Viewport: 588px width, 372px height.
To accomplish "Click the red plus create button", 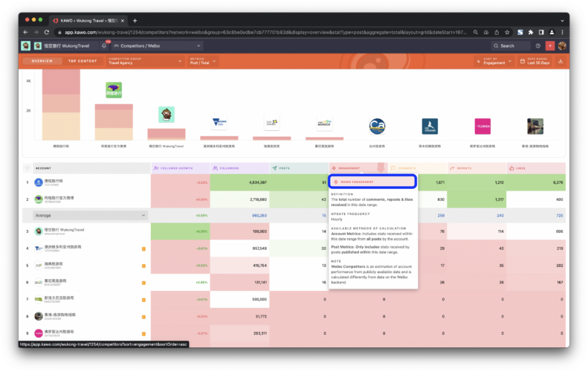I will pyautogui.click(x=550, y=45).
